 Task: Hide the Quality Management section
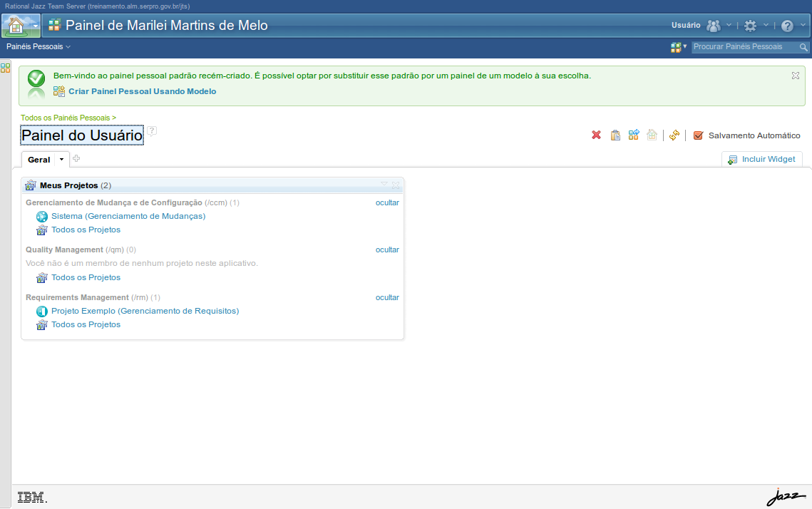387,250
